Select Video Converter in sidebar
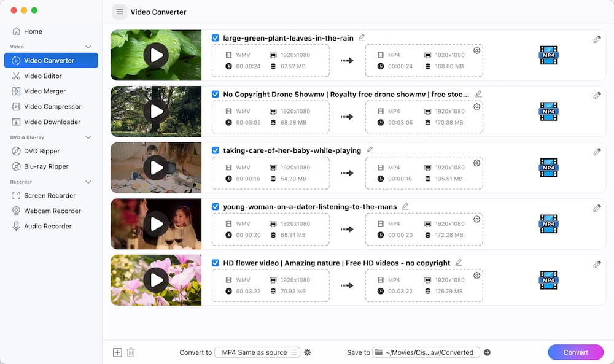This screenshot has width=614, height=364. (51, 60)
